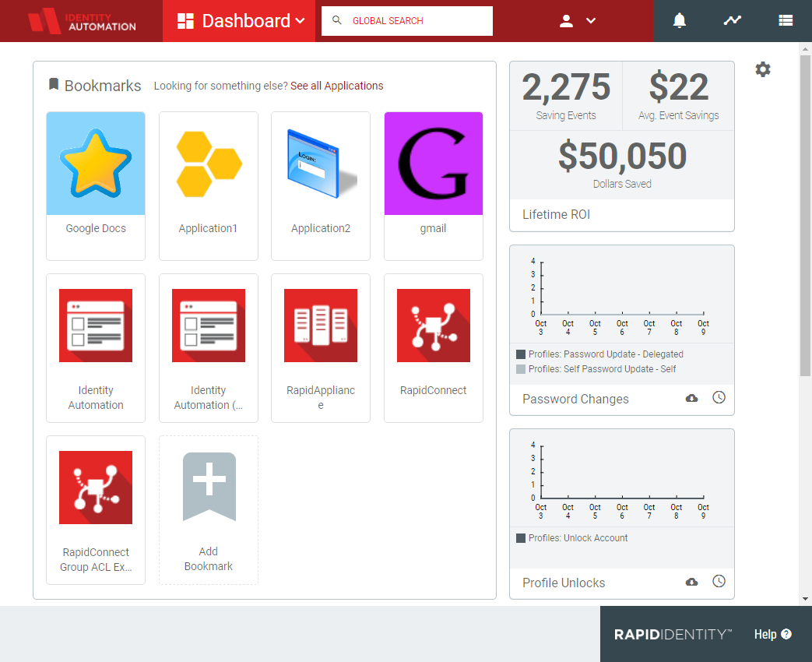
Task: Open the RapidConnect bookmark tile
Action: tap(434, 347)
